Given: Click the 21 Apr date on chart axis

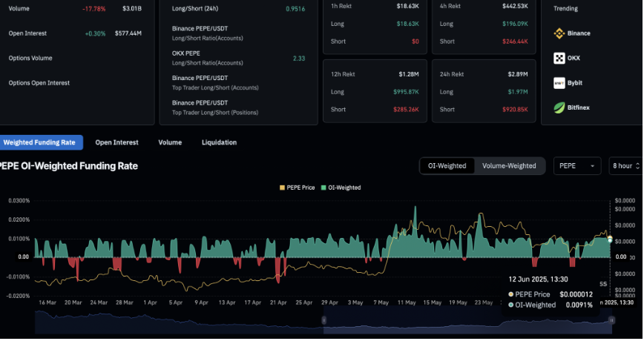Looking at the screenshot, I should click(x=278, y=302).
